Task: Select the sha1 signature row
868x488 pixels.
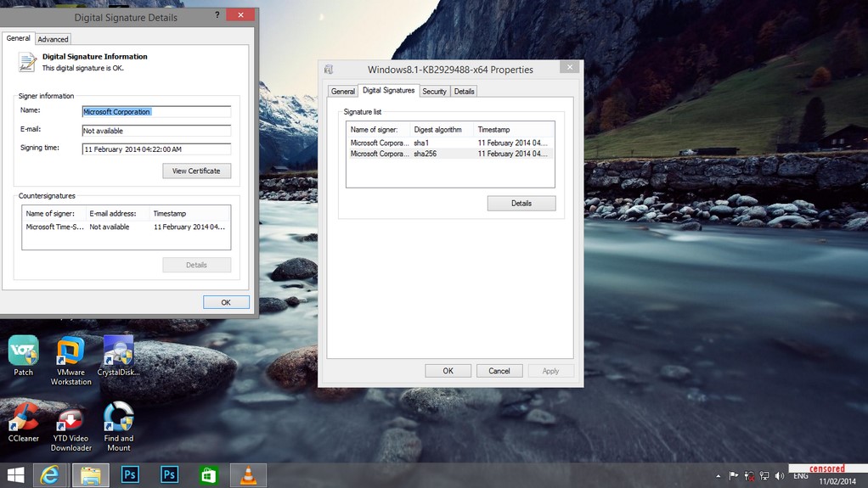Action: coord(450,143)
